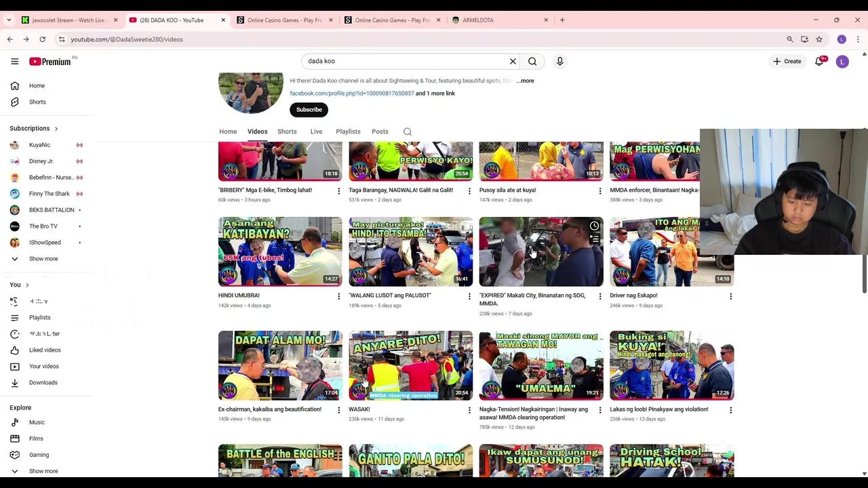Open options menu for Lakas ng loob! video
This screenshot has height=488, width=868.
[730, 410]
